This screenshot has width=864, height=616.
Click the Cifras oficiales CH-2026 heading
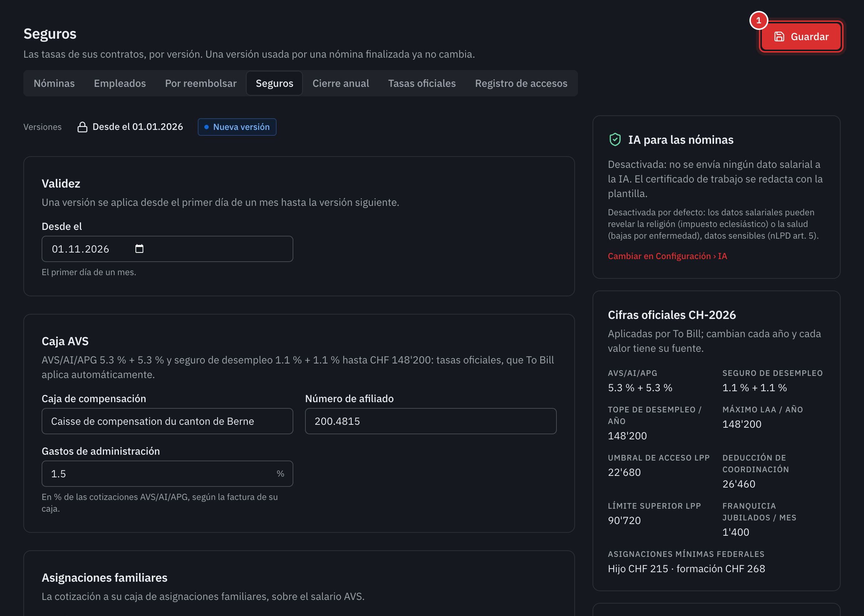pyautogui.click(x=671, y=315)
